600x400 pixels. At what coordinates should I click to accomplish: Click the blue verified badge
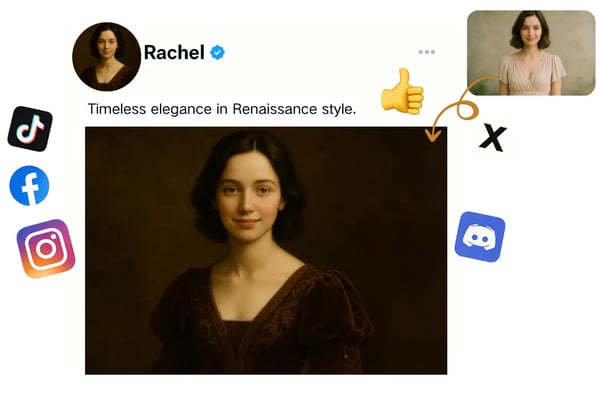[217, 52]
